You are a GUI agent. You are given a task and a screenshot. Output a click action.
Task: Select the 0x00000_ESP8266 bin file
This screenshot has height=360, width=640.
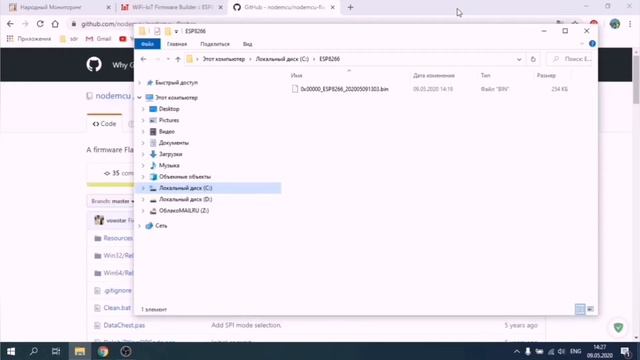click(x=344, y=89)
